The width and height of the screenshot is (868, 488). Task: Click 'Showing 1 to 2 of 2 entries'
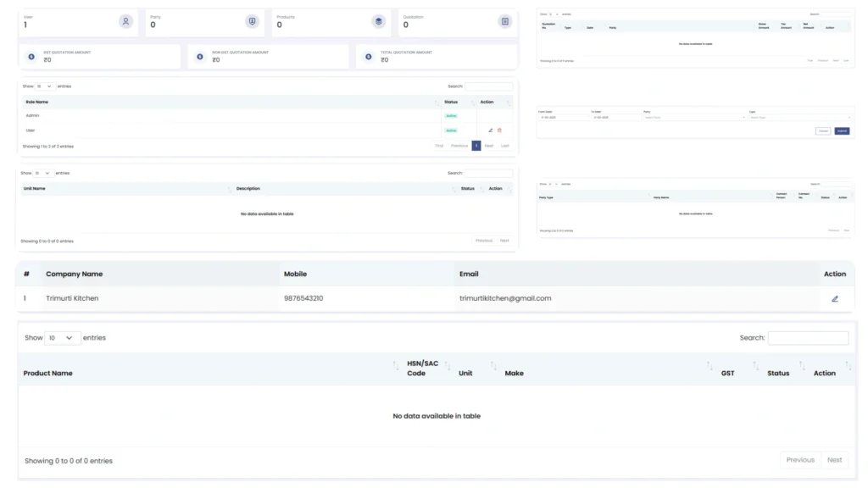click(48, 147)
